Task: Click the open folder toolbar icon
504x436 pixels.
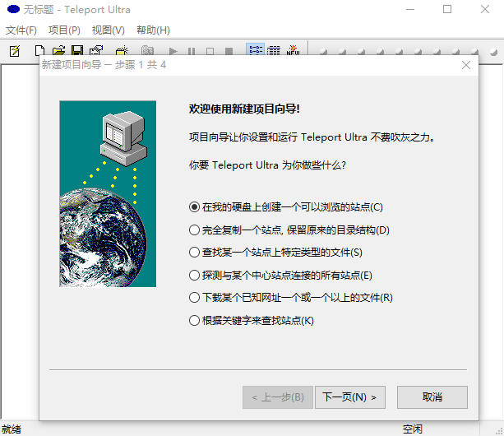Action: pos(58,50)
